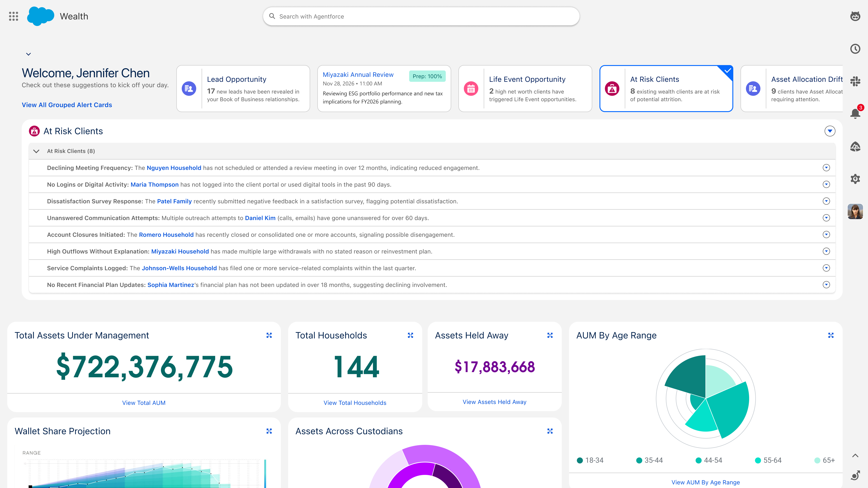The width and height of the screenshot is (868, 488).
Task: Click Search with Agentforce field
Action: [x=421, y=16]
